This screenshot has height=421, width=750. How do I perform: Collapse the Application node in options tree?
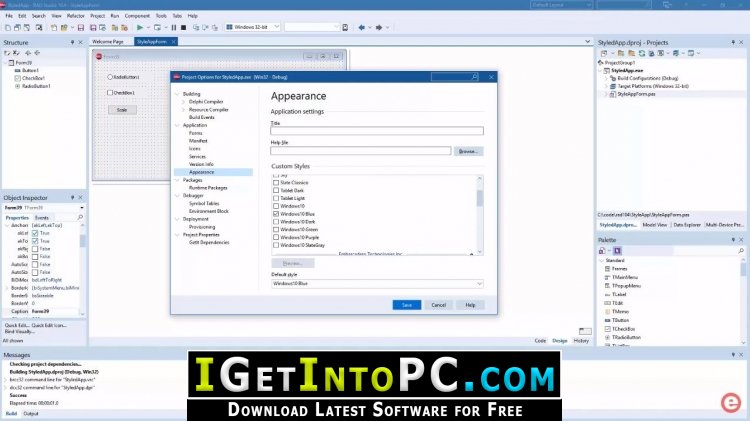click(177, 125)
